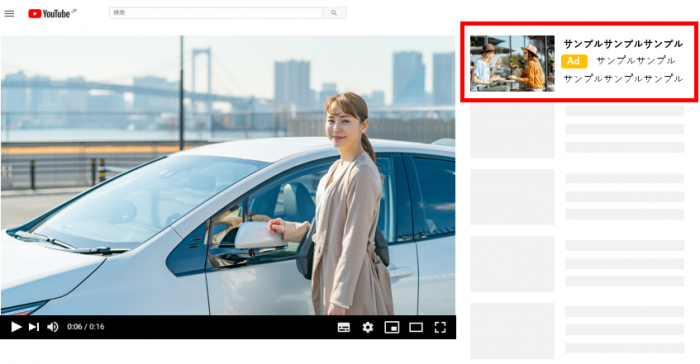The height and width of the screenshot is (364, 700).
Task: Click the 0:06 / 0:16 time display
Action: tap(86, 327)
